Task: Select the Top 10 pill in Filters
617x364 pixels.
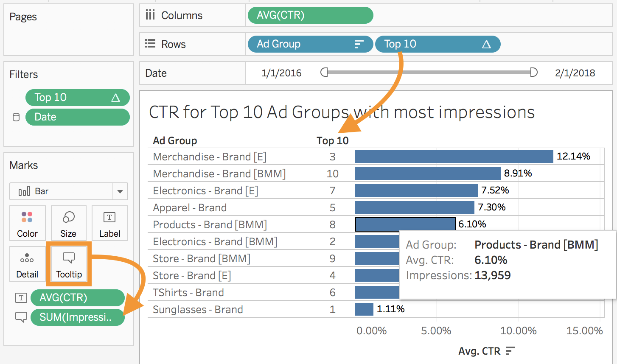Action: click(78, 98)
